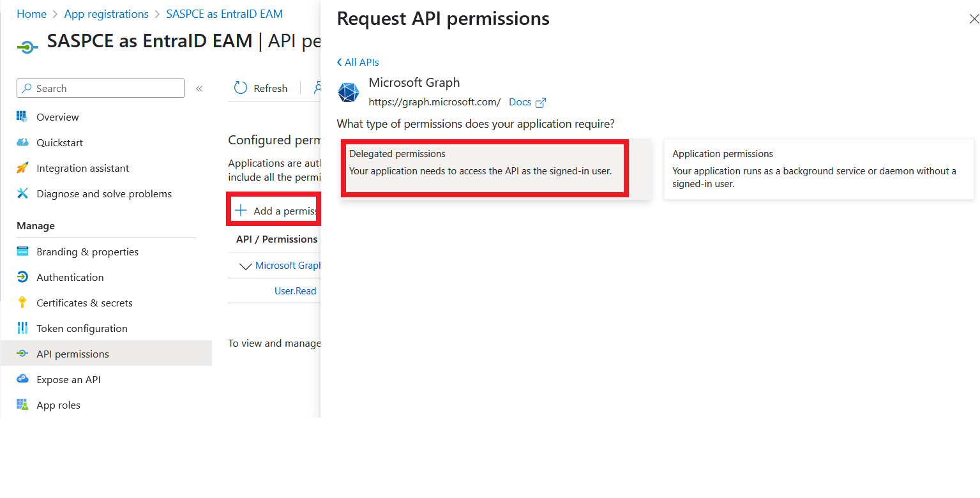980x498 pixels.
Task: Select Delegated permissions option
Action: [x=485, y=169]
